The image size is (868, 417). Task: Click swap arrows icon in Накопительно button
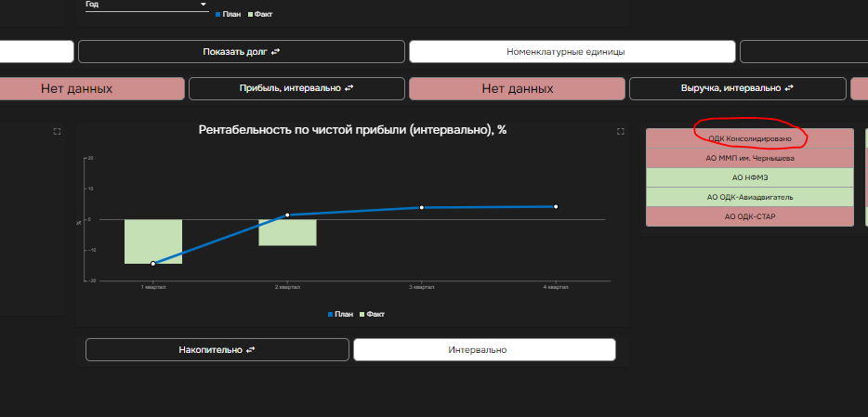[249, 350]
